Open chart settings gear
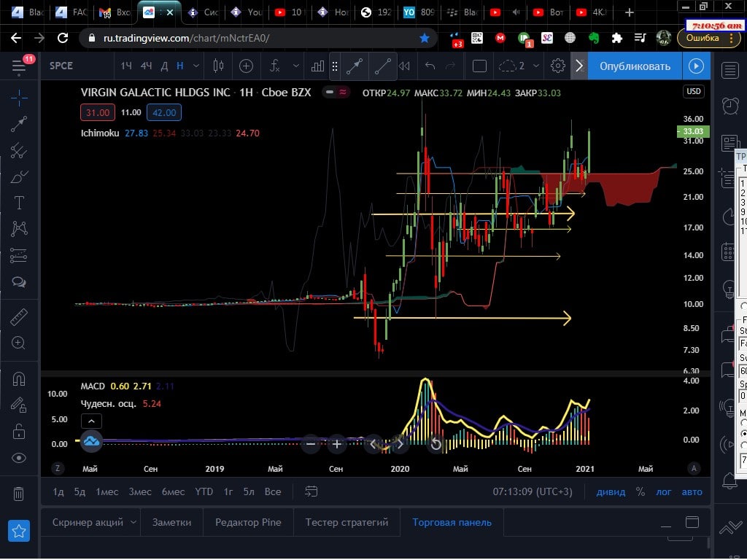Screen dimensions: 747x560 558,66
